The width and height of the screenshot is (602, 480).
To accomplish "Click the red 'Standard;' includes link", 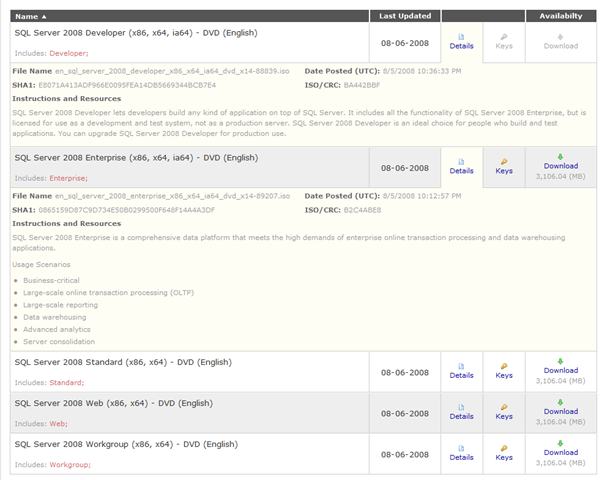I will coord(67,383).
